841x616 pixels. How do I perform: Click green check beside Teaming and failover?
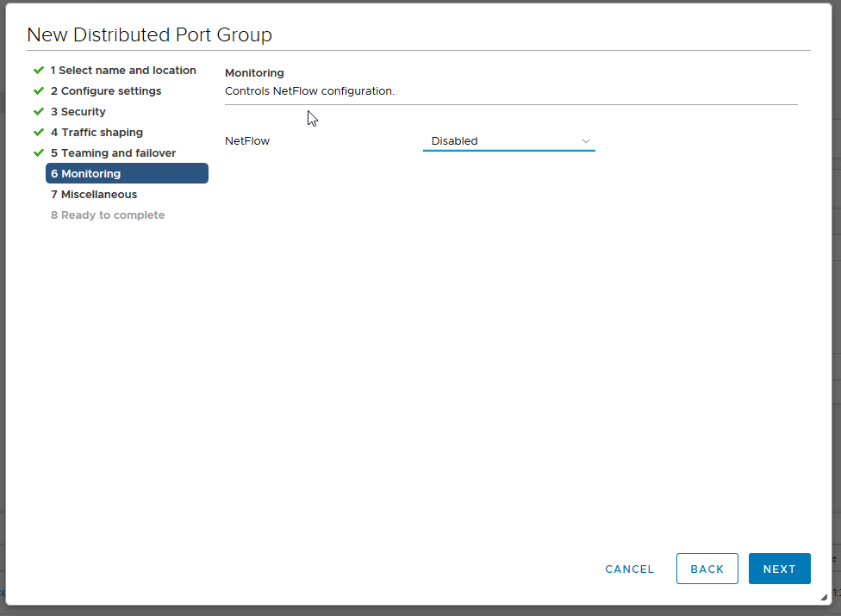click(39, 152)
